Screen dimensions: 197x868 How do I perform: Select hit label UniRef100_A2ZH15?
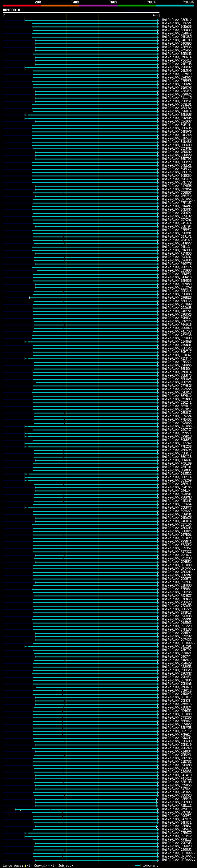tap(176, 410)
